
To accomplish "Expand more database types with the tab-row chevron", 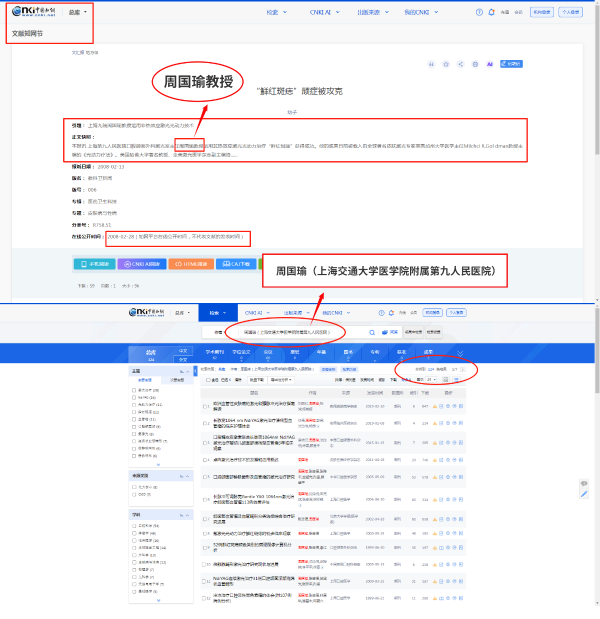I will [x=460, y=353].
